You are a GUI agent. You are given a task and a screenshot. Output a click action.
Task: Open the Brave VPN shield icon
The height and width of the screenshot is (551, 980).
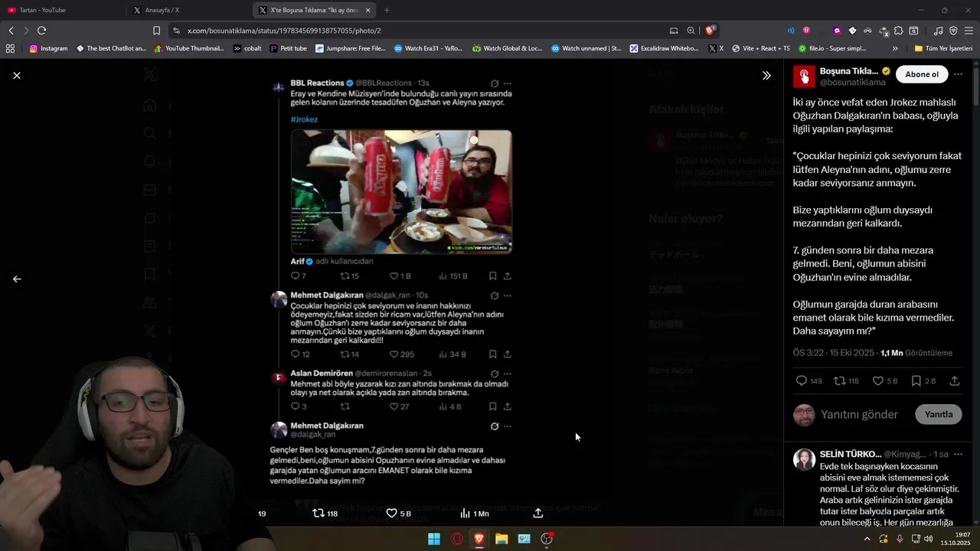[953, 31]
